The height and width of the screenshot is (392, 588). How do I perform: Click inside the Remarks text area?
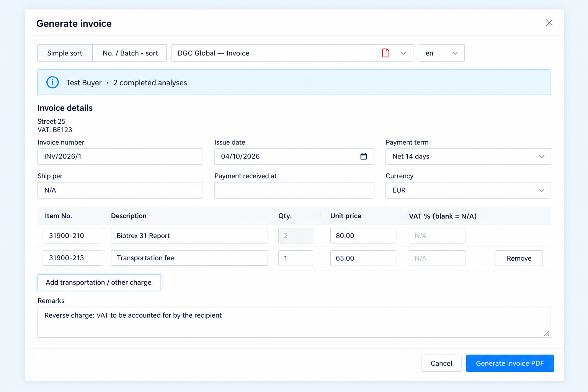point(294,322)
